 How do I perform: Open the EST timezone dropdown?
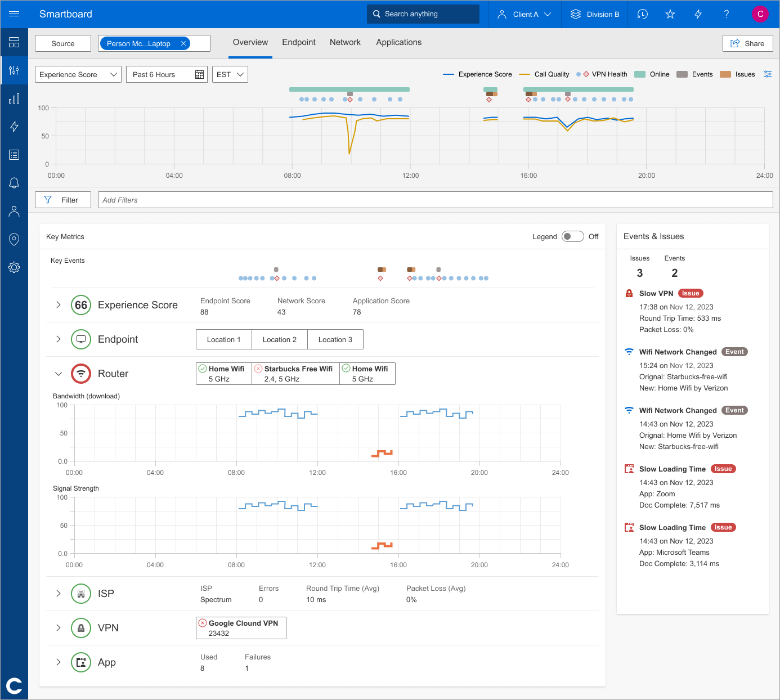[x=230, y=74]
